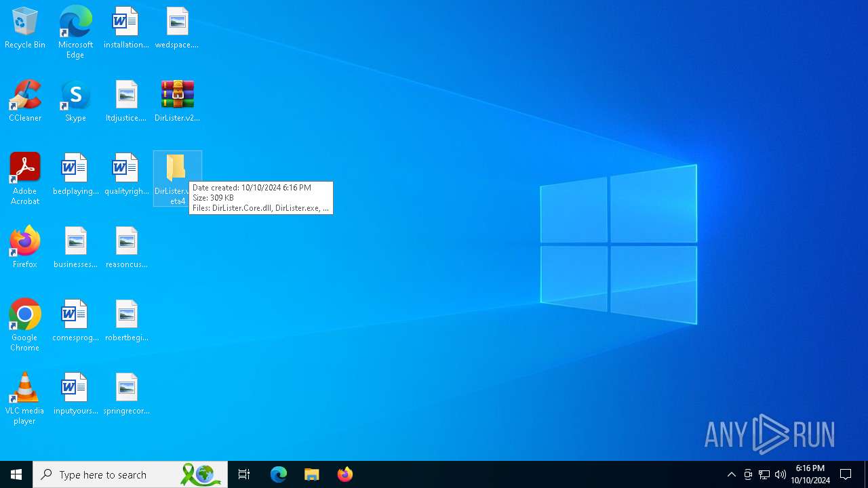Select the qualityrigh Word document
This screenshot has width=868, height=488.
point(126,175)
